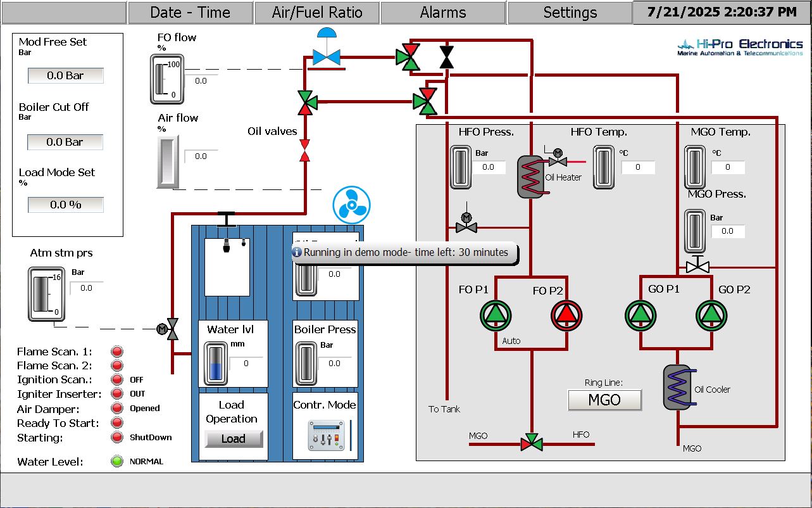
Task: Click the motorized steam valve near Atm stm prs
Action: (x=168, y=329)
